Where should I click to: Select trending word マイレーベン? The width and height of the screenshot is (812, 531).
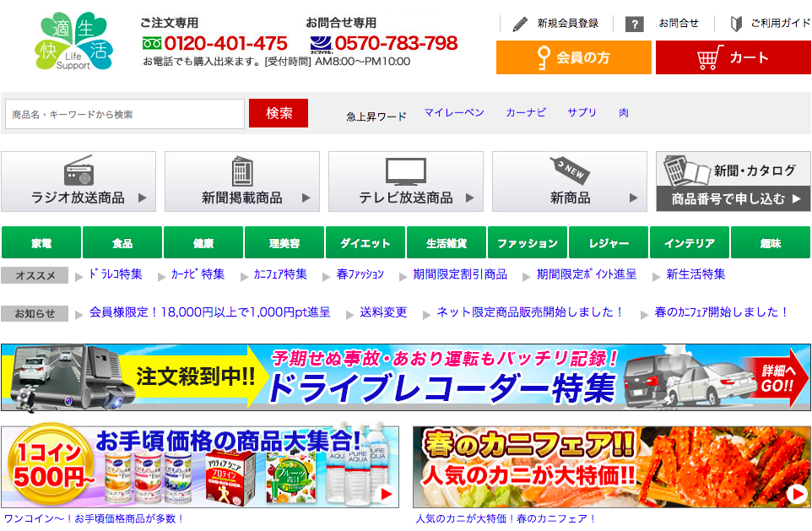tap(454, 112)
